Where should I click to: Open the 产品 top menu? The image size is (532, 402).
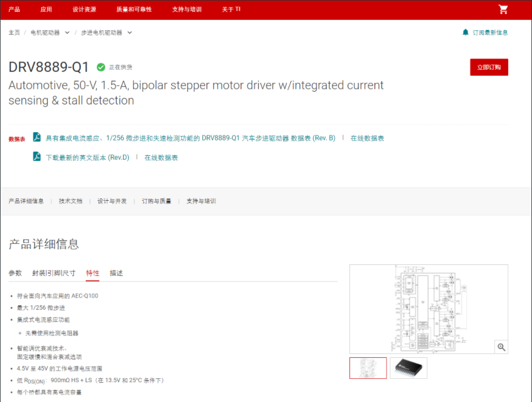(x=14, y=9)
